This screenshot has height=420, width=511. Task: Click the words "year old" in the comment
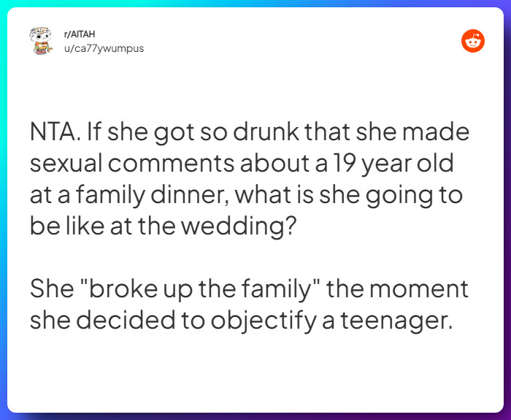(x=413, y=163)
